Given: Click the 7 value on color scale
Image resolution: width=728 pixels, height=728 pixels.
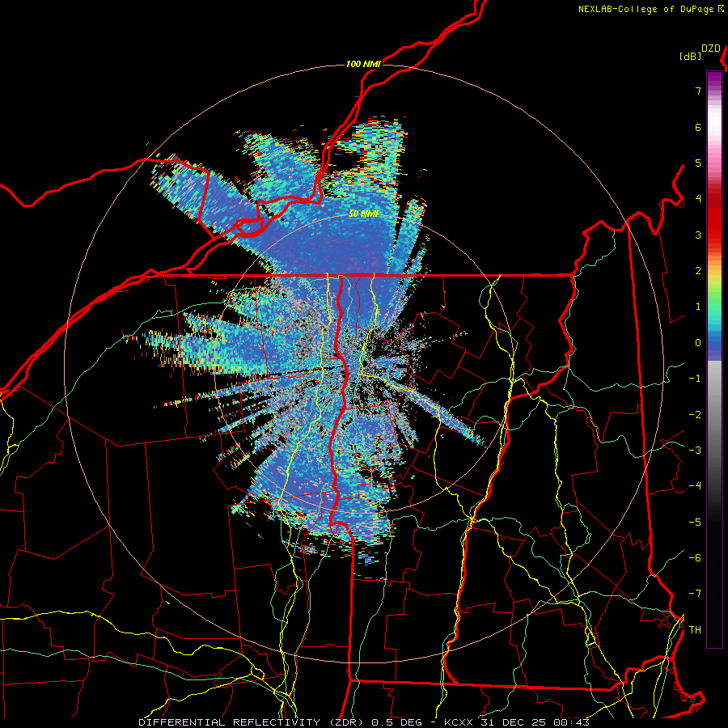Looking at the screenshot, I should [x=698, y=91].
